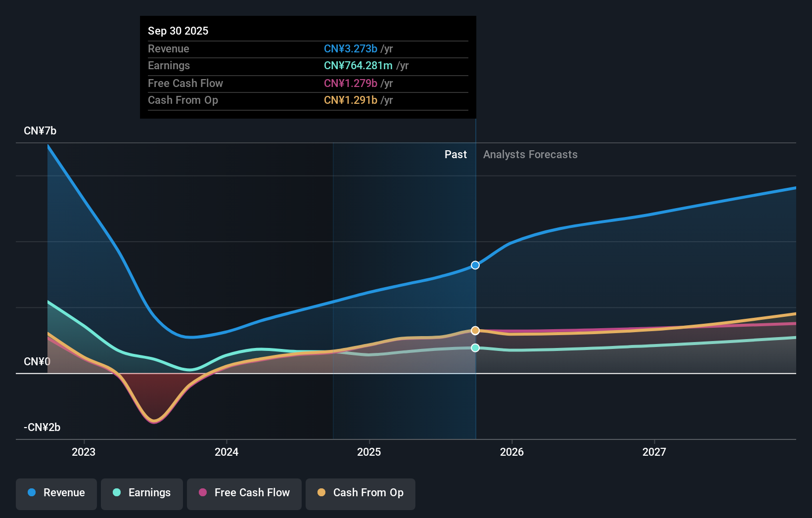Toggle the Free Cash Flow series visibility
Image resolution: width=812 pixels, height=518 pixels.
(244, 494)
